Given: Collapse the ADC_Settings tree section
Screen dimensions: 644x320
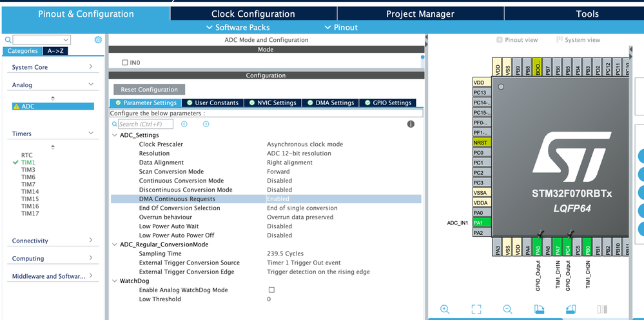Looking at the screenshot, I should pyautogui.click(x=114, y=135).
